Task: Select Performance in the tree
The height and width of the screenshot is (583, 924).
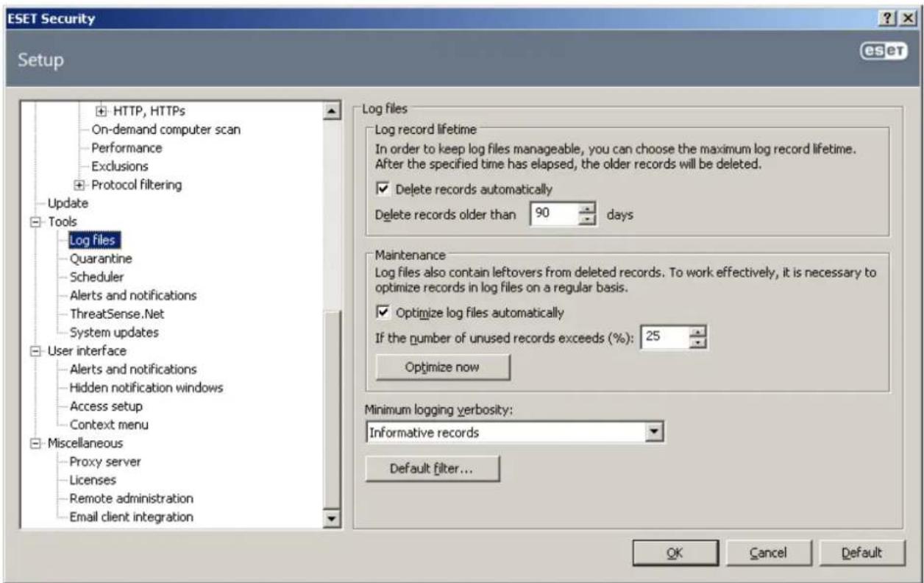Action: (x=127, y=148)
